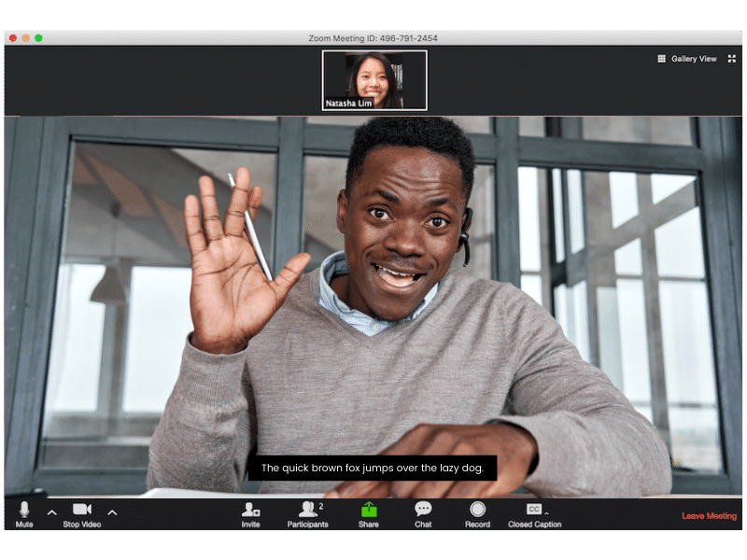Click the green Share indicator
747x560 pixels.
pyautogui.click(x=367, y=509)
